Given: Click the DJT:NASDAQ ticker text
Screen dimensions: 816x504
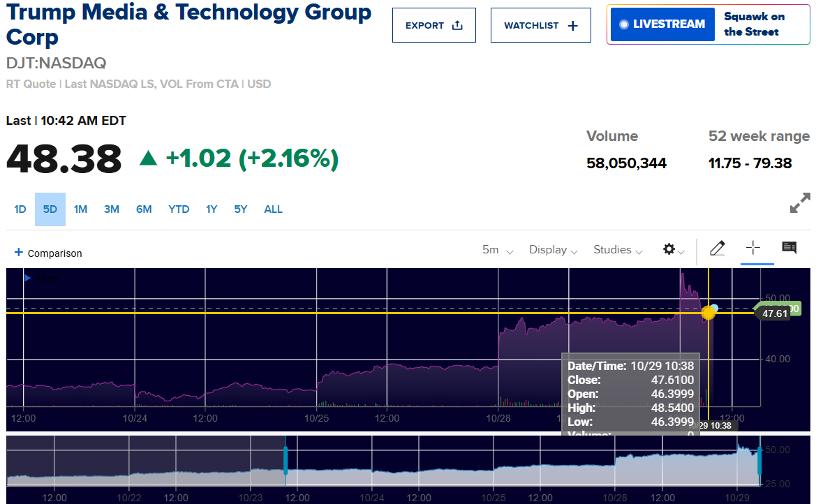Looking at the screenshot, I should (x=57, y=63).
